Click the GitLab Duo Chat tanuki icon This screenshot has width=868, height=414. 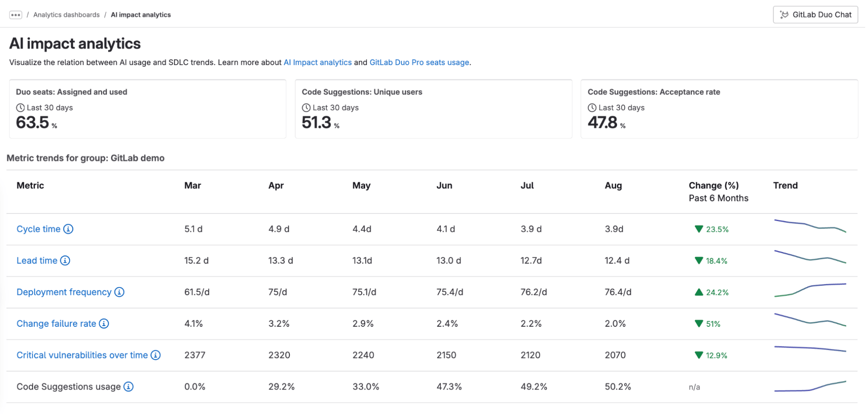click(x=784, y=14)
